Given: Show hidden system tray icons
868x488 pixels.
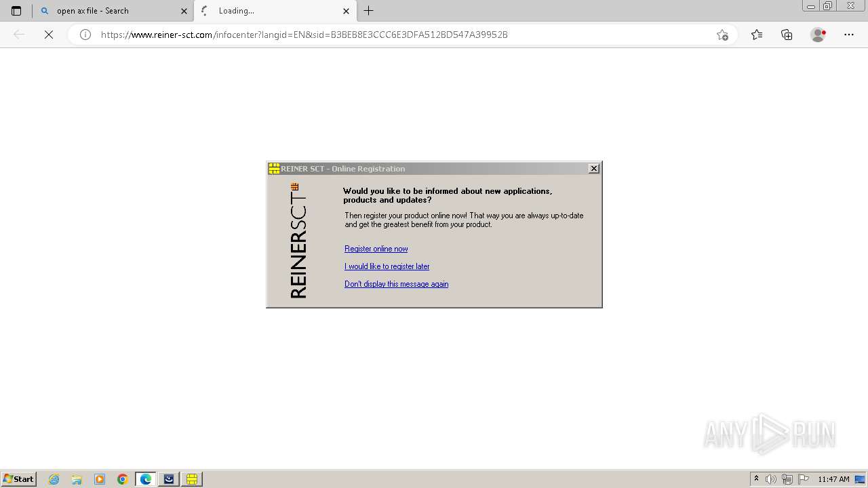Looking at the screenshot, I should click(x=756, y=479).
